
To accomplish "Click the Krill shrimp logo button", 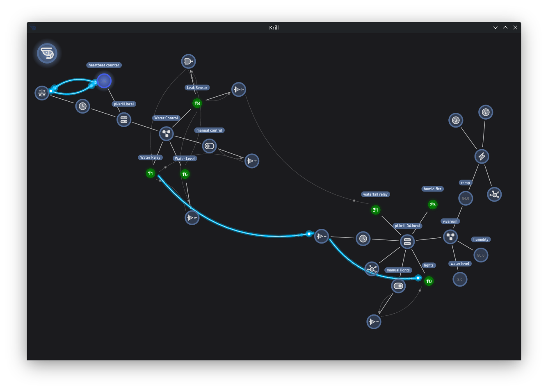I will (x=47, y=53).
